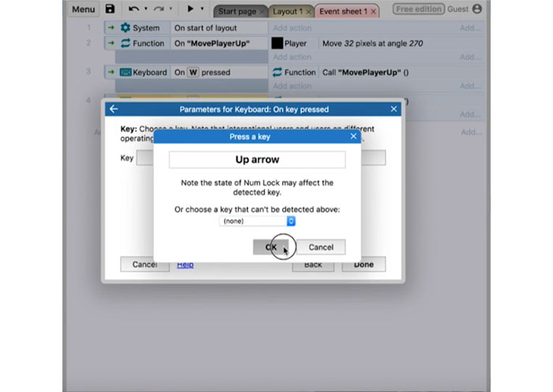Cancel the 'Press a key' dialog
The width and height of the screenshot is (553, 392).
click(x=321, y=247)
